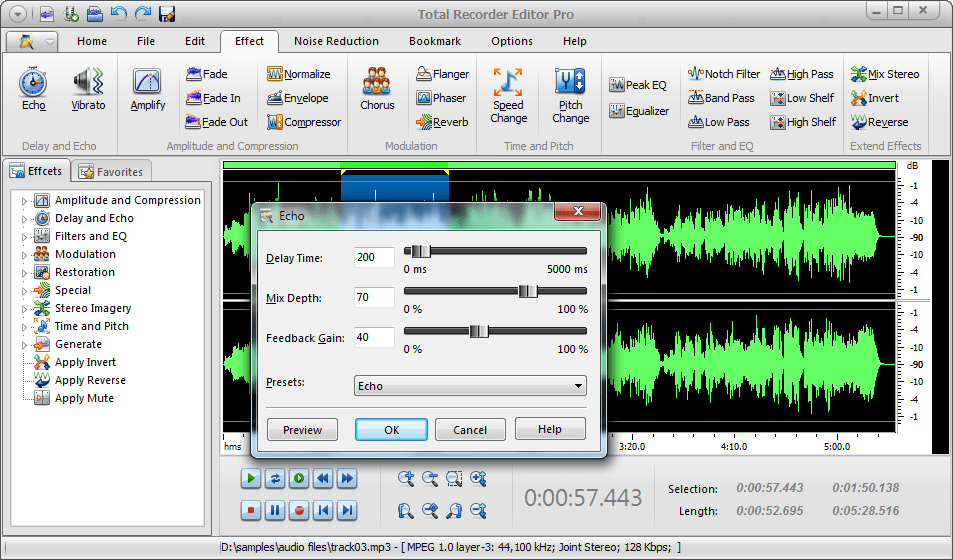Jump to the start of track
The image size is (953, 560).
point(323,510)
